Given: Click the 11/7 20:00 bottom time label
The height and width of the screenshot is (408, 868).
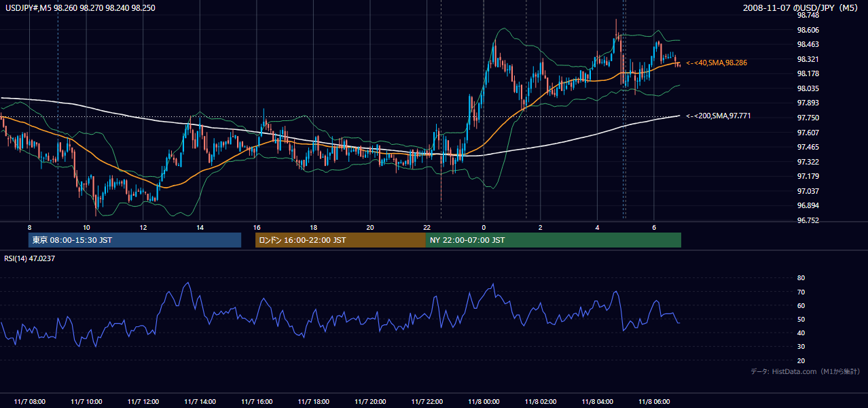Looking at the screenshot, I should click(x=369, y=402).
